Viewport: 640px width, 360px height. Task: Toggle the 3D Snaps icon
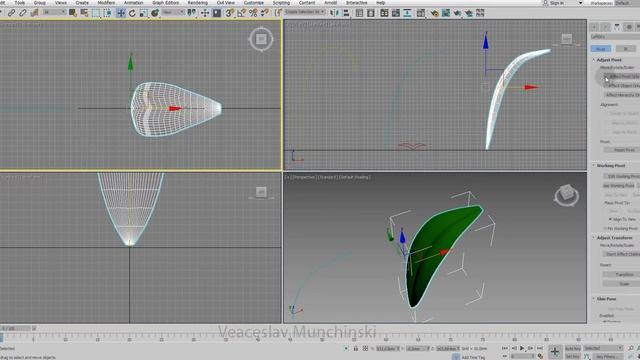[x=230, y=13]
